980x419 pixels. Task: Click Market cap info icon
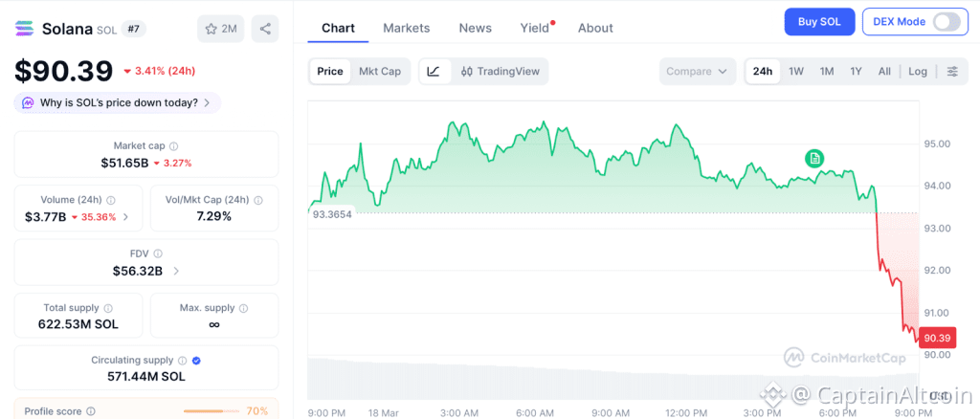174,145
